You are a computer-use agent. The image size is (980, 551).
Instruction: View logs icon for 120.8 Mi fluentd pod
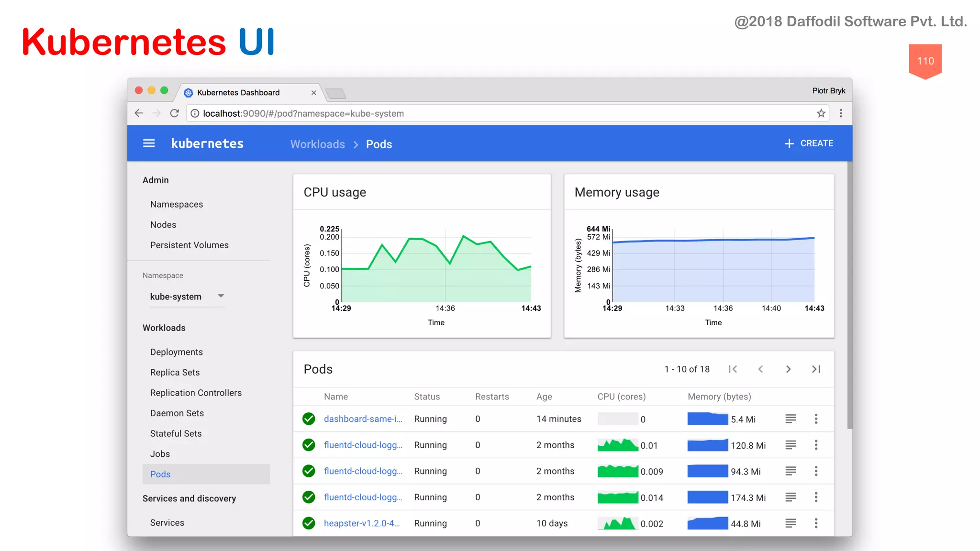pyautogui.click(x=791, y=445)
